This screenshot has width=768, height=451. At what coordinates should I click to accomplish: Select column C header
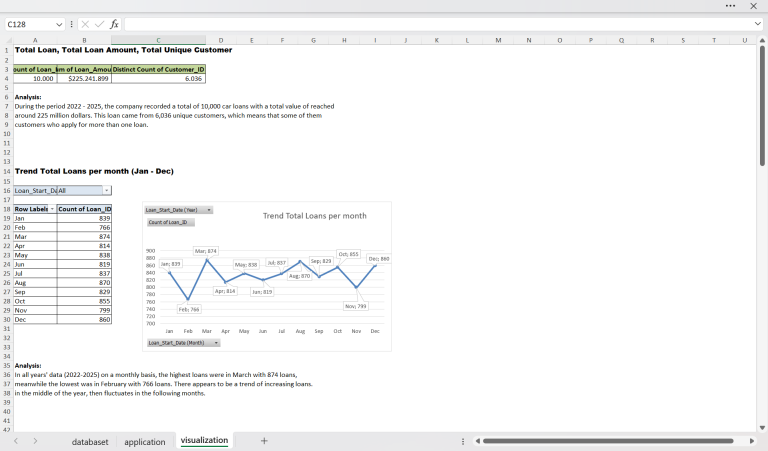[x=158, y=41]
